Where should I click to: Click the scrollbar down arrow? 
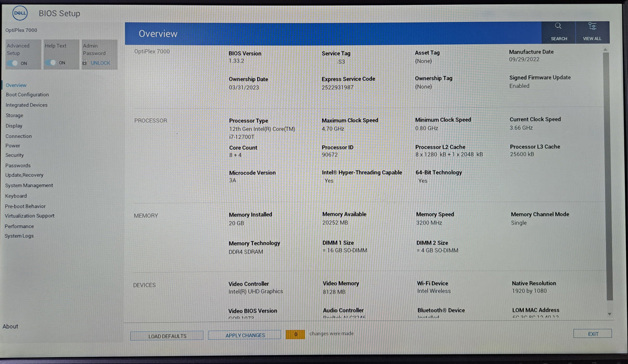609,314
